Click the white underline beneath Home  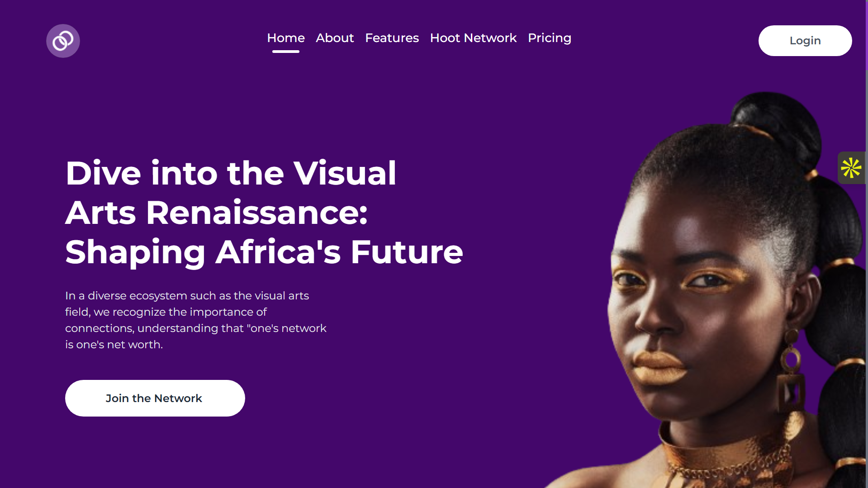286,52
